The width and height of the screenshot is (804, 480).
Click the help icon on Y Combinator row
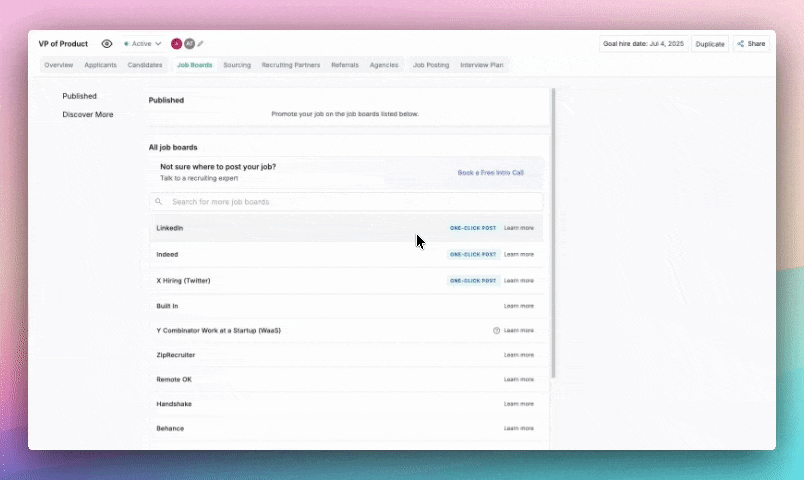pos(496,330)
